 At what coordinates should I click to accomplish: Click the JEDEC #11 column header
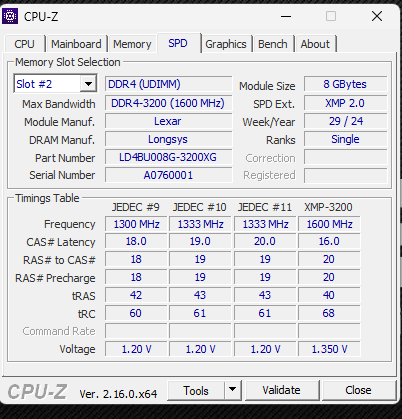coord(265,207)
